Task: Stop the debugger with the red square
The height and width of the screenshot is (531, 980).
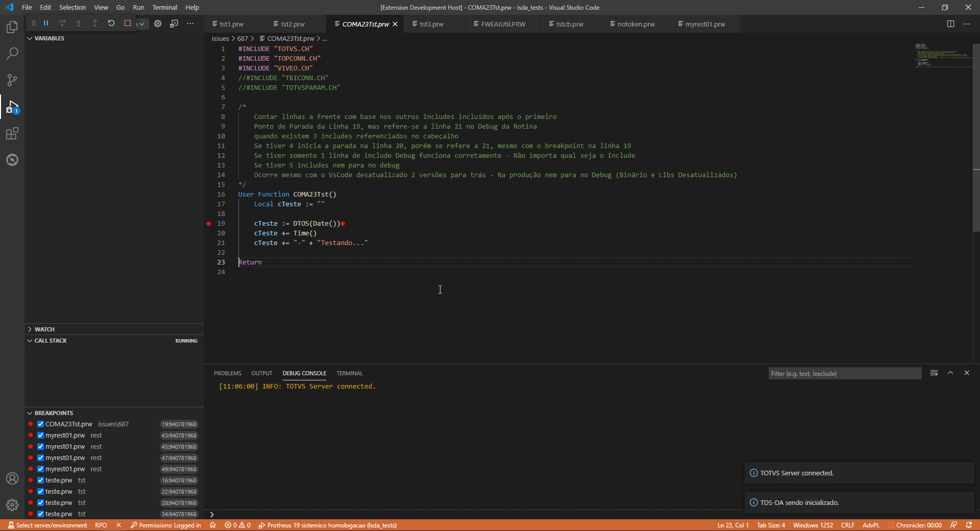Action: point(127,23)
